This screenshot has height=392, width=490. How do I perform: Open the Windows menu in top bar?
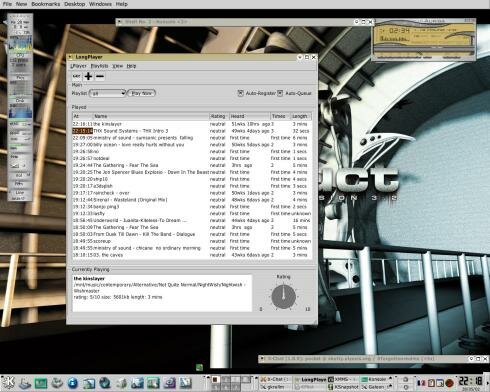point(100,4)
